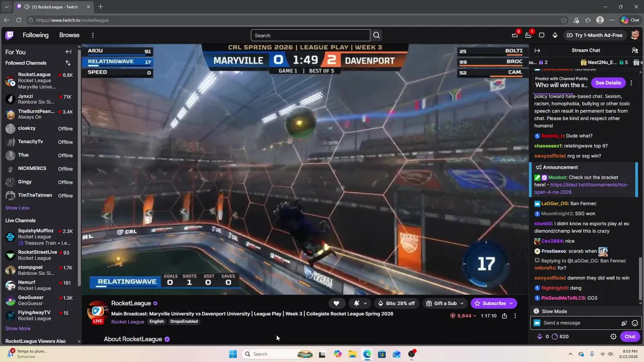This screenshot has width=644, height=362.
Task: Open Windows Start menu
Action: click(x=233, y=354)
